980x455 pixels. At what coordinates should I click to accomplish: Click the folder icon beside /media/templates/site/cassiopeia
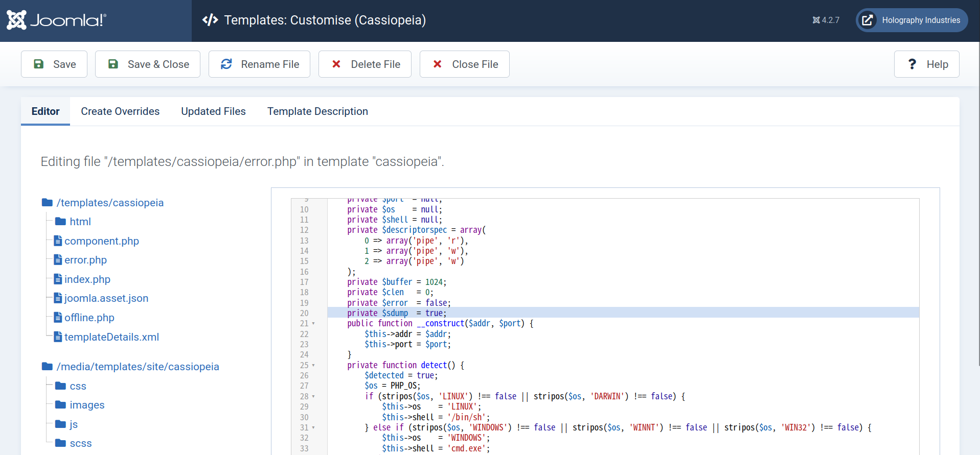(47, 367)
